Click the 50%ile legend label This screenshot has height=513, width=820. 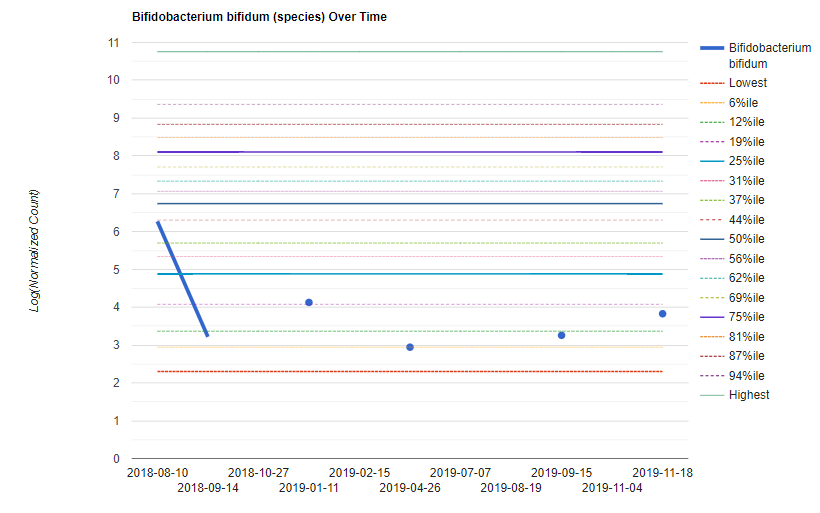click(749, 239)
